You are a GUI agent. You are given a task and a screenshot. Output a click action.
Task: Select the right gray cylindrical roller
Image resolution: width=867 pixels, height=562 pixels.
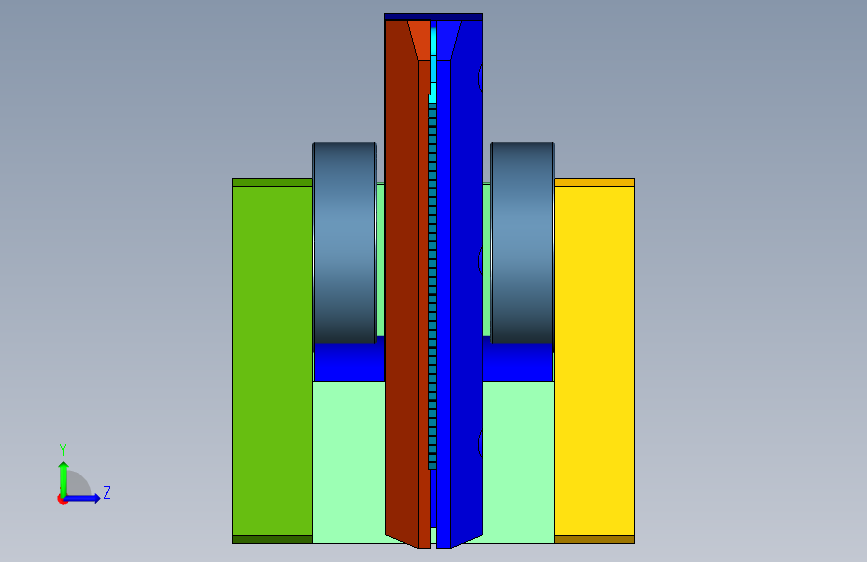pyautogui.click(x=523, y=243)
